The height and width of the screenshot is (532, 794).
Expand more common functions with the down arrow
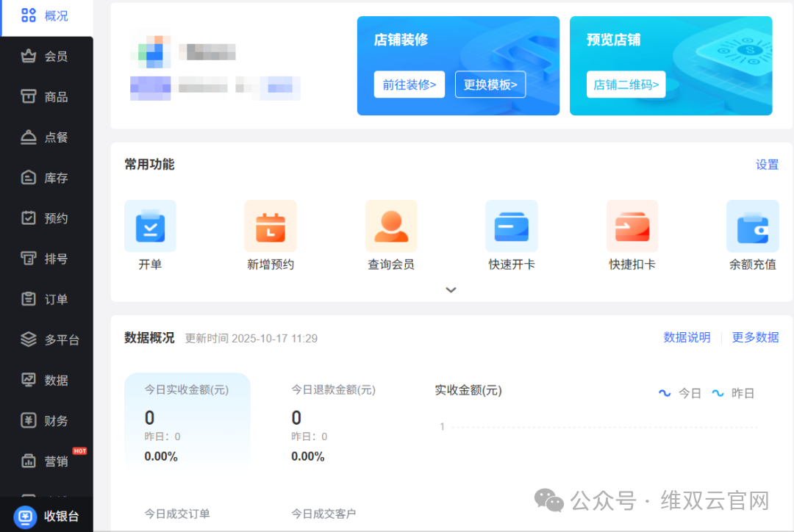point(451,290)
